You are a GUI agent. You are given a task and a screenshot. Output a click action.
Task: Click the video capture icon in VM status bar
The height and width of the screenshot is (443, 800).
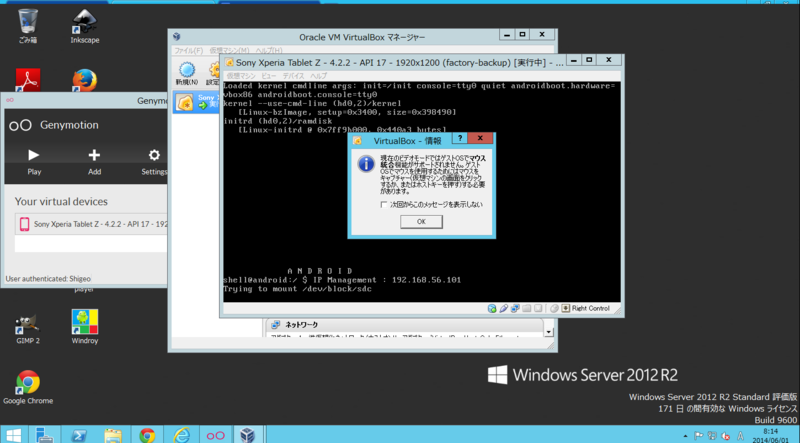[538, 308]
